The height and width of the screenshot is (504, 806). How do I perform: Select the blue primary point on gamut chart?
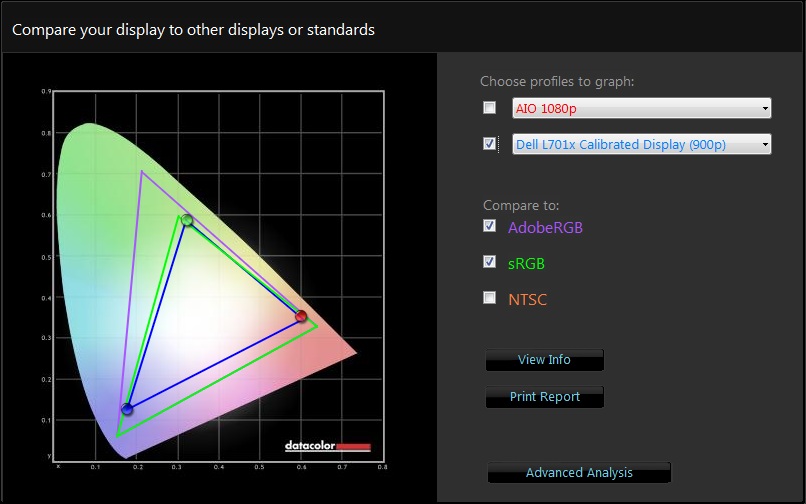127,409
